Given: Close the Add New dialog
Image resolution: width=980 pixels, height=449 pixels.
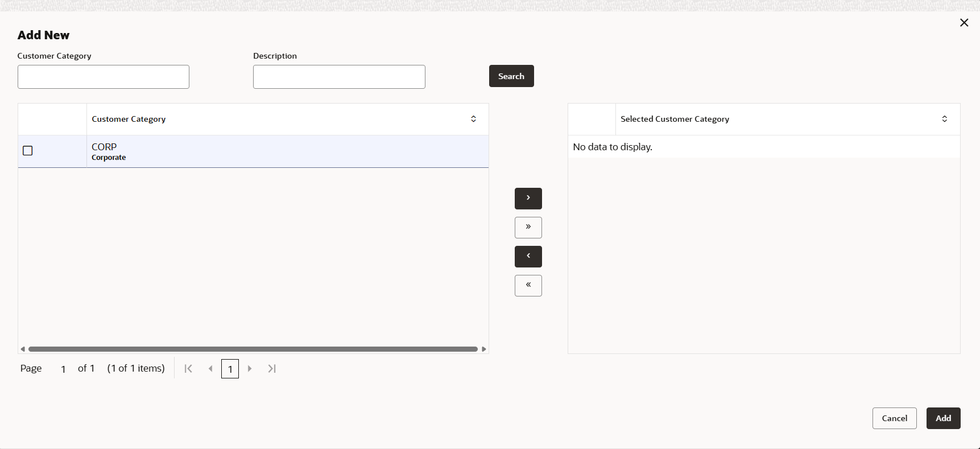Looking at the screenshot, I should pos(964,23).
